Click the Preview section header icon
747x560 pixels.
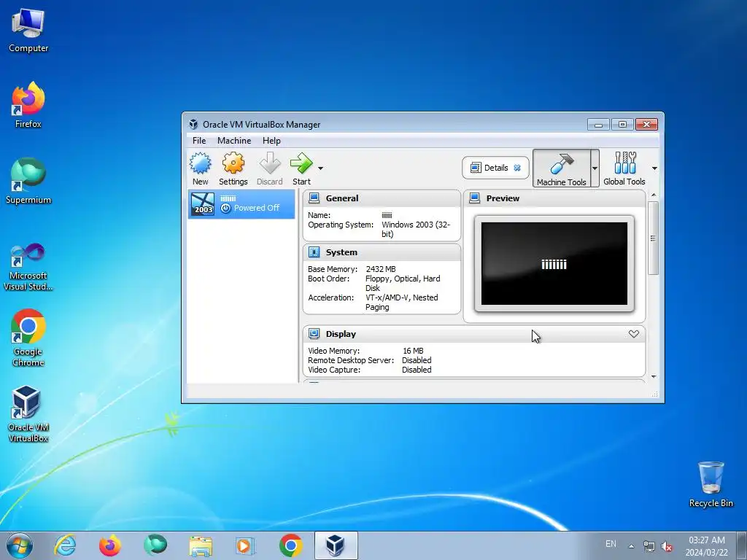pyautogui.click(x=474, y=198)
